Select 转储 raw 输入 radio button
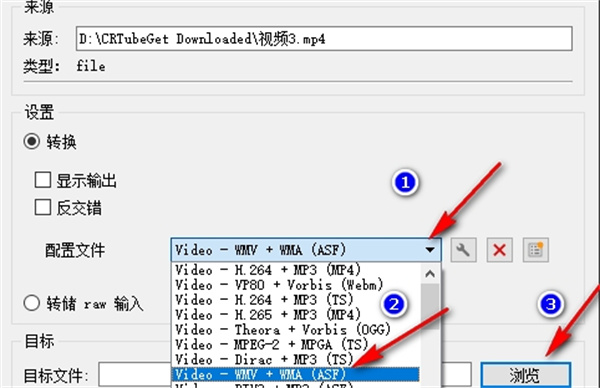The height and width of the screenshot is (388, 600). point(31,303)
